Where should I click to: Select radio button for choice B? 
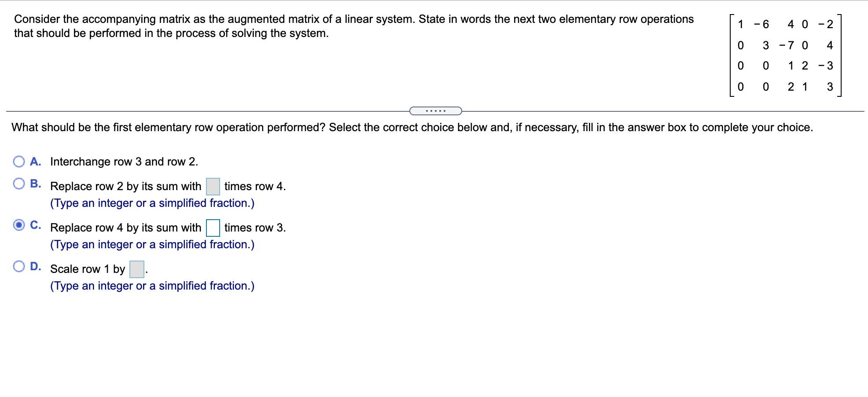pyautogui.click(x=18, y=184)
